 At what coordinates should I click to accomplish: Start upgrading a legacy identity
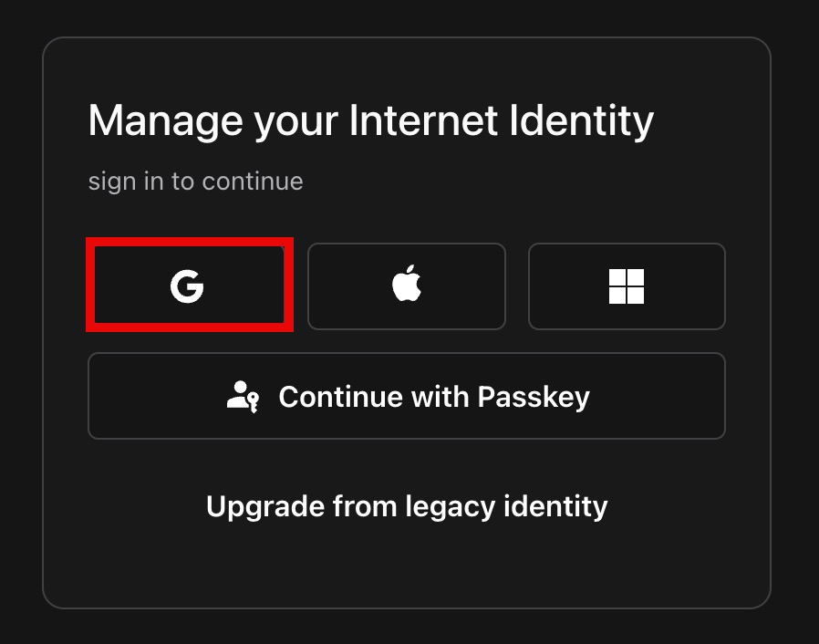click(407, 505)
